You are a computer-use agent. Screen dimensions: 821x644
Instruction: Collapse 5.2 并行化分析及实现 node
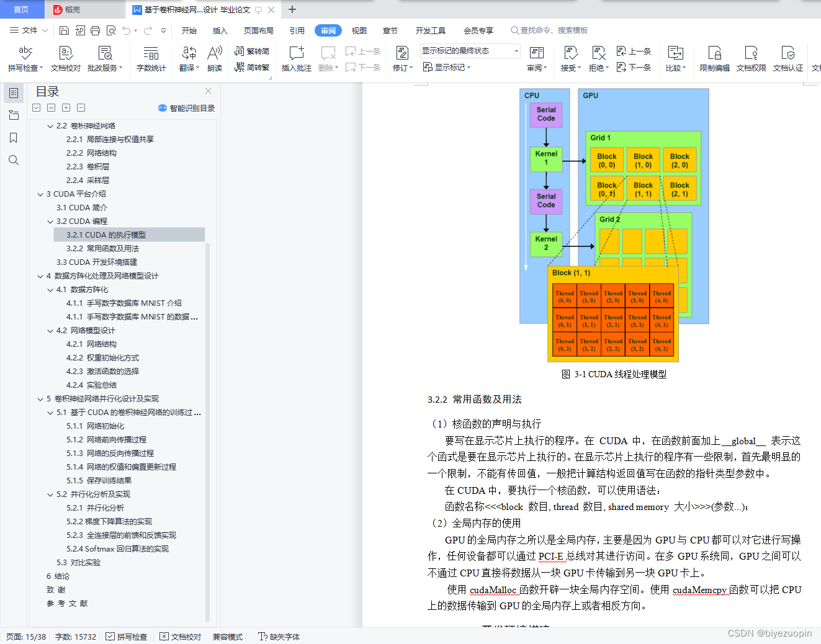coord(50,494)
